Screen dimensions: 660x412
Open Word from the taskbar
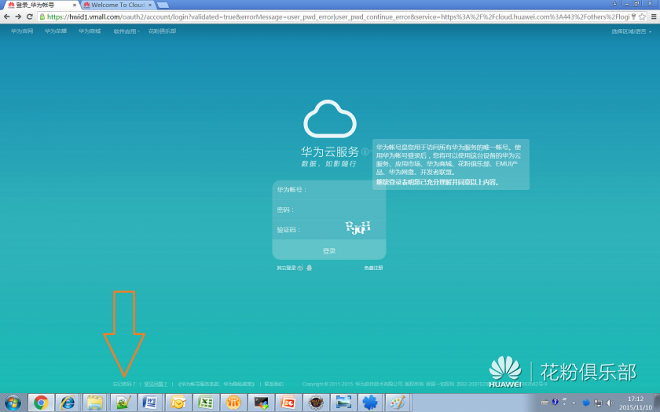[150, 403]
